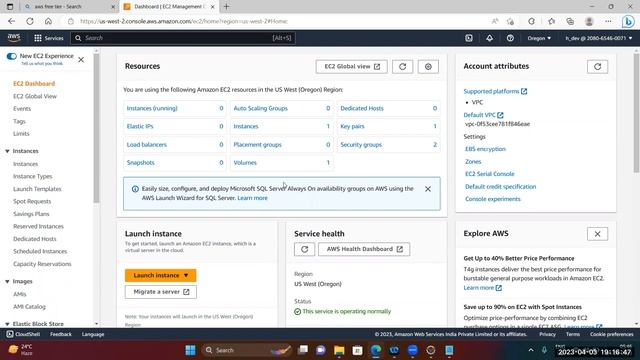Open the Services grid menu
640x360 pixels.
pyautogui.click(x=49, y=38)
